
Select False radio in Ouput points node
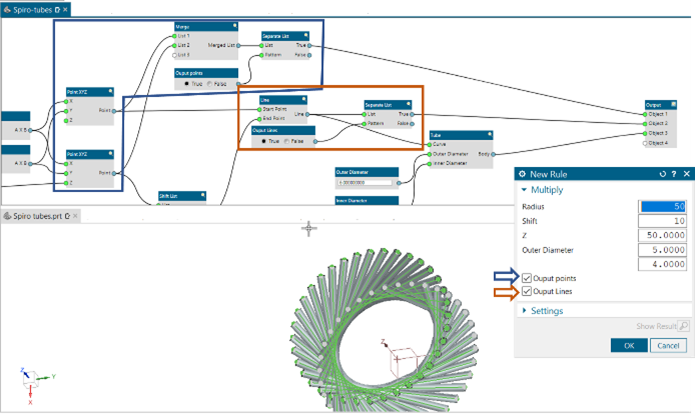pyautogui.click(x=210, y=84)
